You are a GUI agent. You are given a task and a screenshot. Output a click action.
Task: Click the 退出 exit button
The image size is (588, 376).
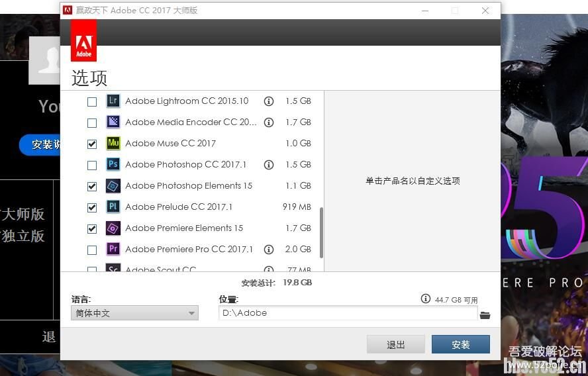pyautogui.click(x=395, y=344)
